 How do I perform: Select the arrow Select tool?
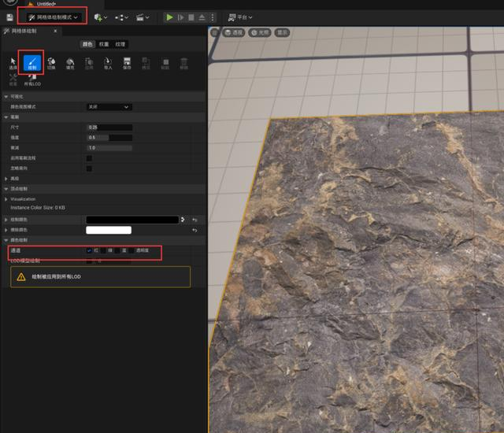tap(13, 63)
